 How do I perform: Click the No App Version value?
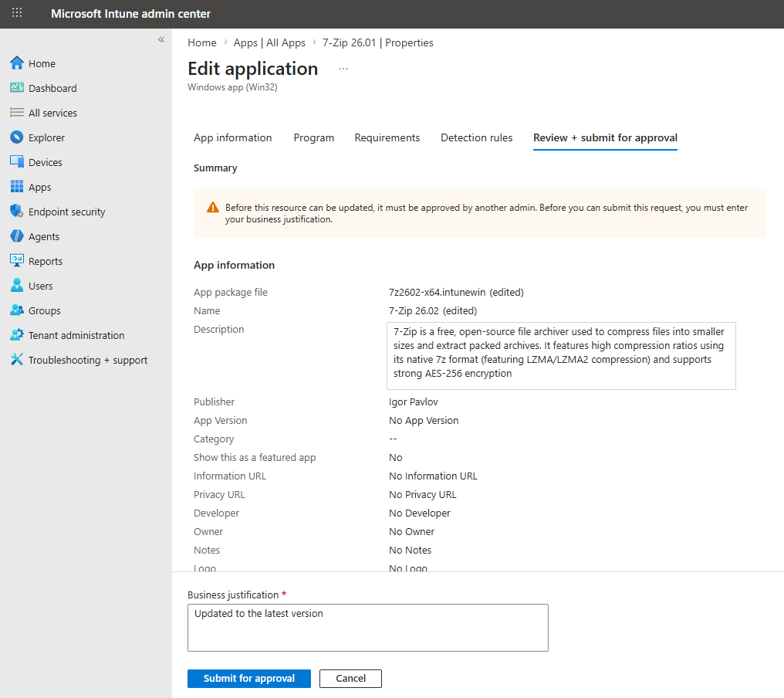(x=424, y=420)
